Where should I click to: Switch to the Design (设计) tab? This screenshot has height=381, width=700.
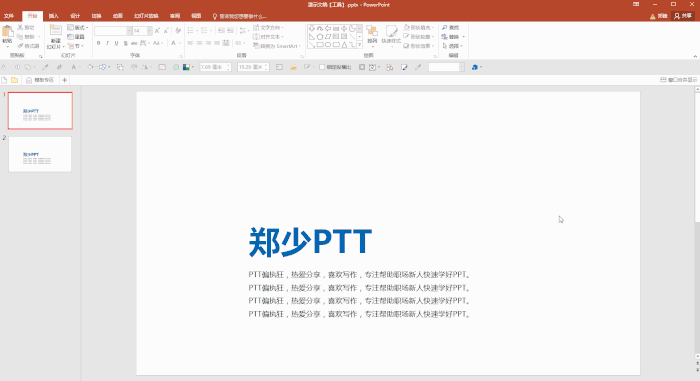tap(75, 16)
